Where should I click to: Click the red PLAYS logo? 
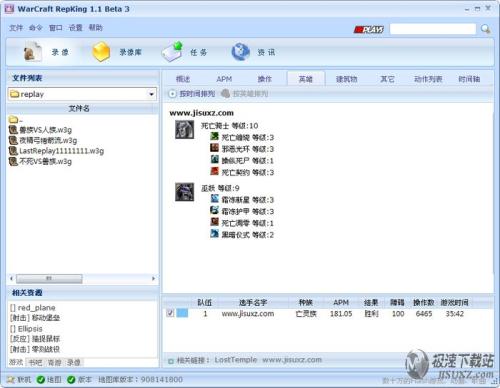369,29
